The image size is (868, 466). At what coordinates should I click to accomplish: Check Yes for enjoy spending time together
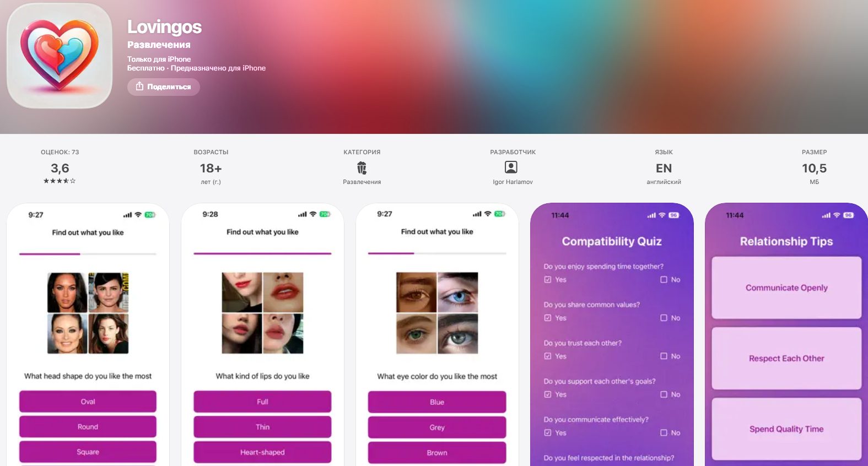point(548,279)
